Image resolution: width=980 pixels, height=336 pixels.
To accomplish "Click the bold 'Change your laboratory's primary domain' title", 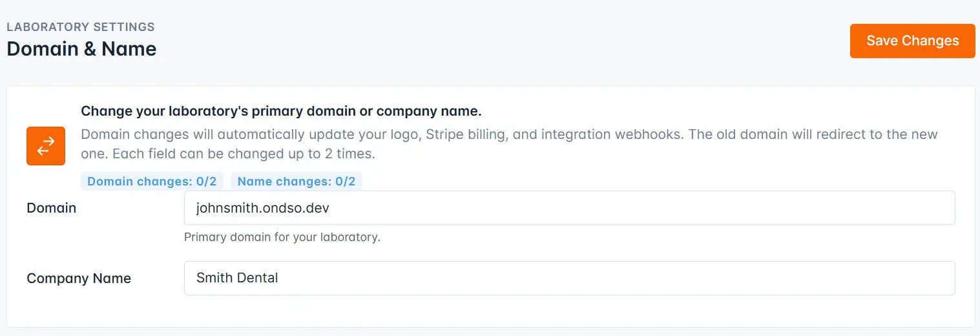I will point(281,111).
